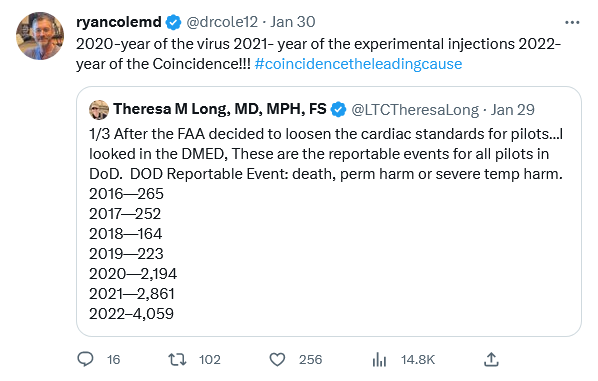This screenshot has width=598, height=381.
Task: Click the ryancolemd display name
Action: [119, 22]
